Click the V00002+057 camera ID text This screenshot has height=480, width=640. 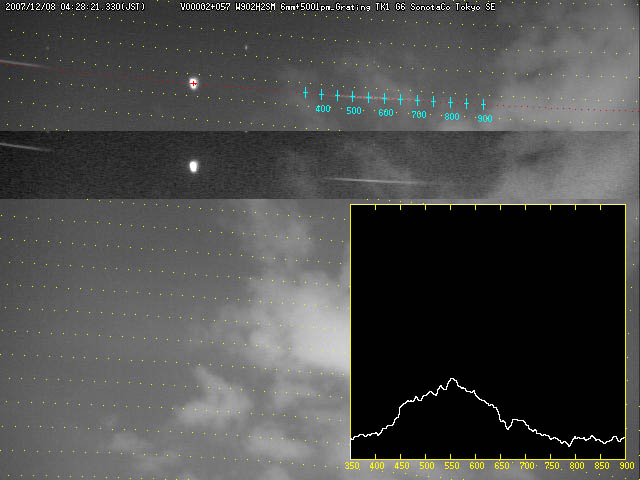pos(205,6)
